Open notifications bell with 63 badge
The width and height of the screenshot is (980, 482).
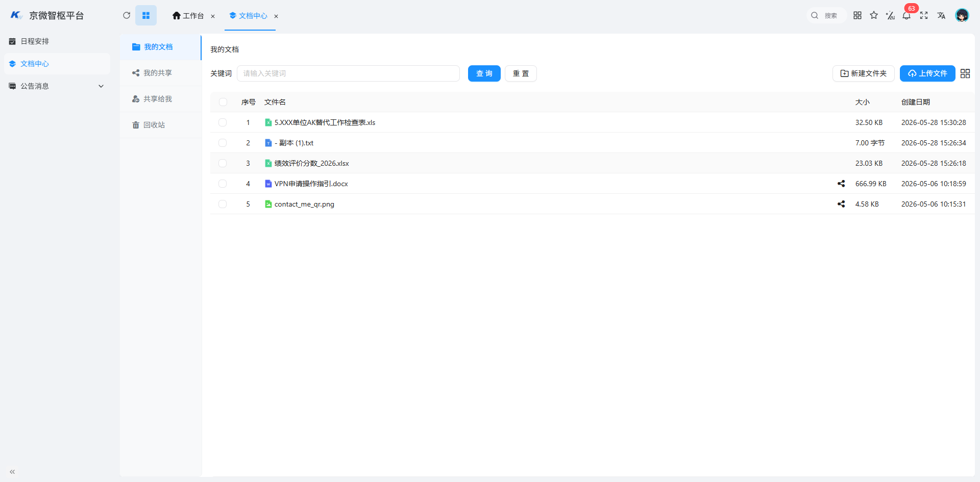906,15
